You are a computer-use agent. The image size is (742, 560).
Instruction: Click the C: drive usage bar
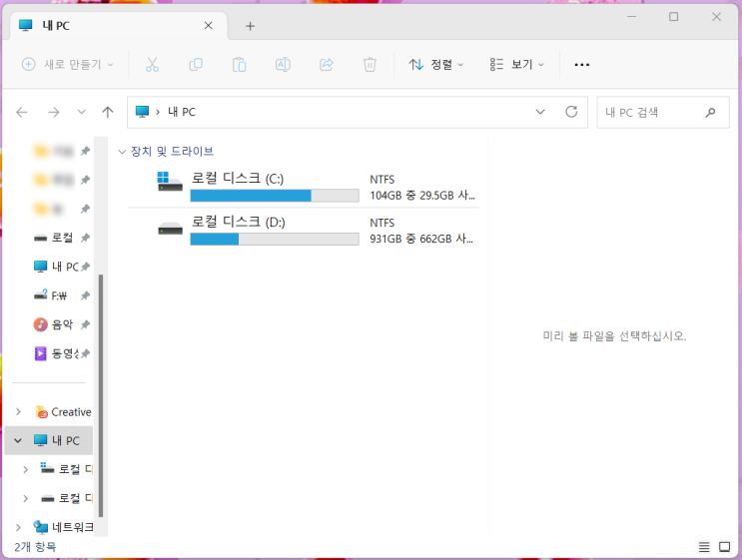pos(275,196)
